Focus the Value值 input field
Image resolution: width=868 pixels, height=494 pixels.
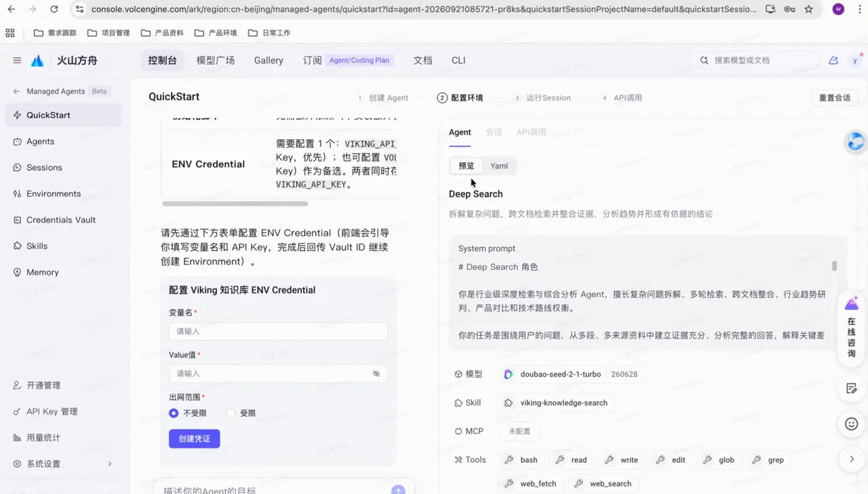coord(278,373)
